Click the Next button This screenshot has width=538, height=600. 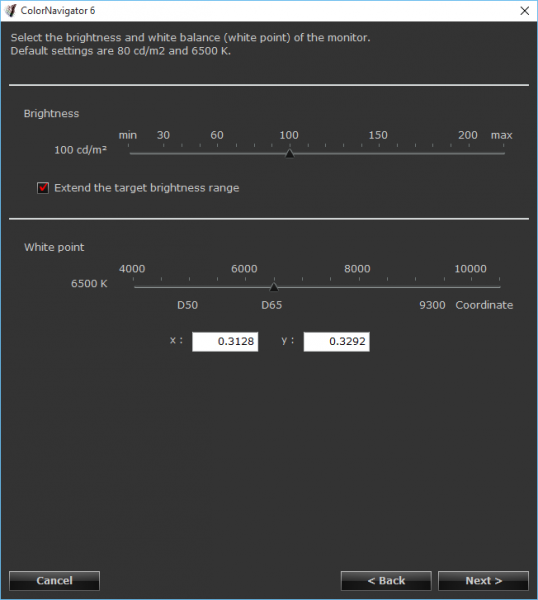click(483, 580)
